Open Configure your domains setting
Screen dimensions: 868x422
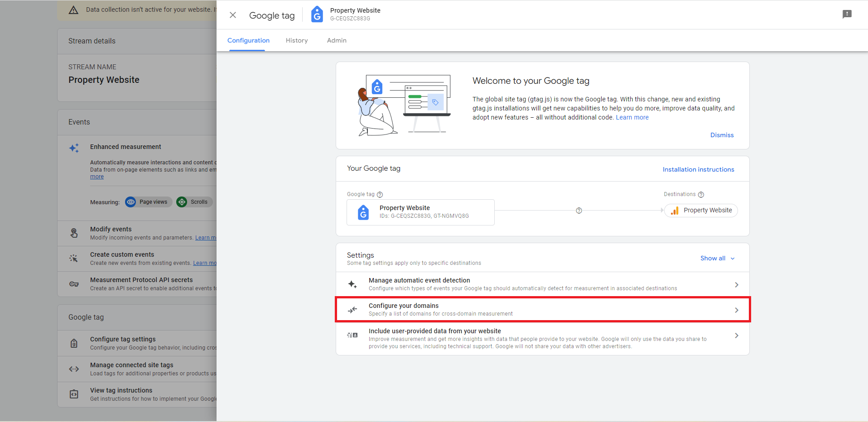542,310
